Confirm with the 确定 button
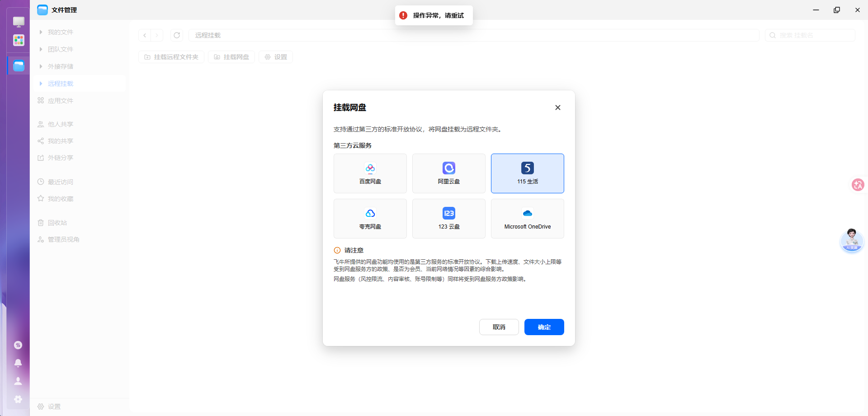Viewport: 868px width, 416px height. pos(544,327)
